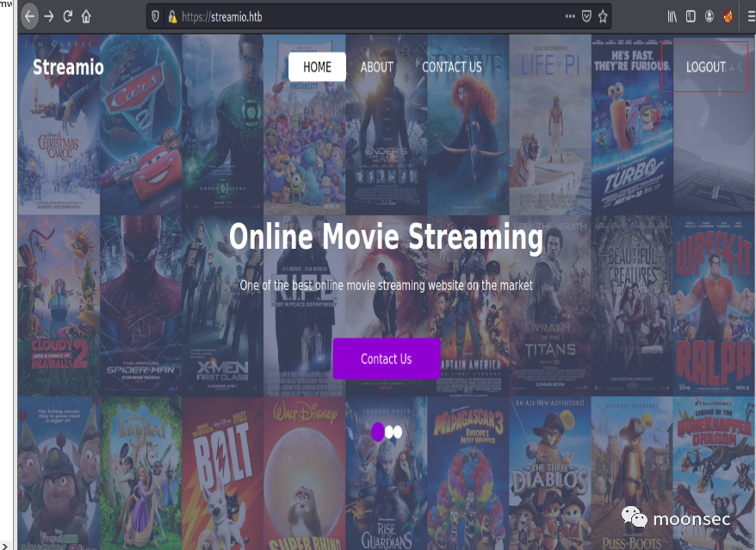Click the Three Diablos poster
This screenshot has width=756, height=550.
point(550,473)
